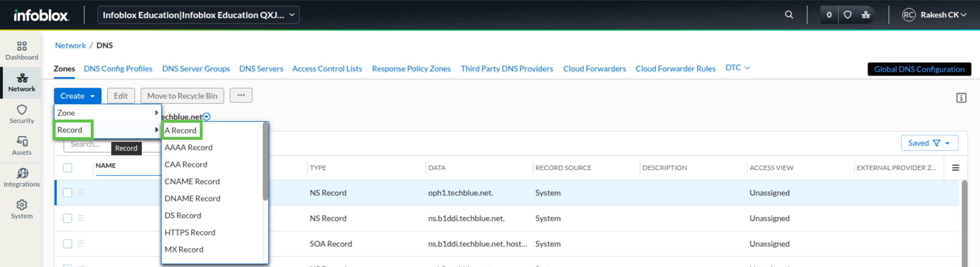Switch to Cloud Forwarder Rules tab

[x=675, y=69]
